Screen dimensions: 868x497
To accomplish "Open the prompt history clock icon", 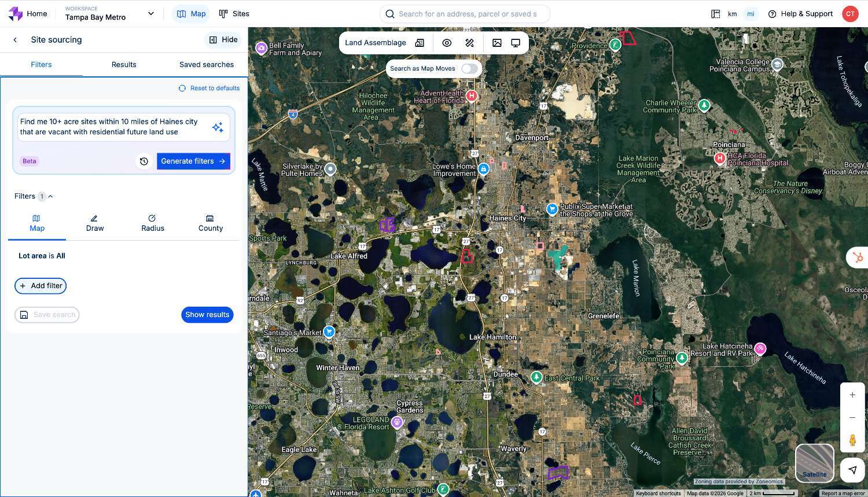I will point(144,161).
